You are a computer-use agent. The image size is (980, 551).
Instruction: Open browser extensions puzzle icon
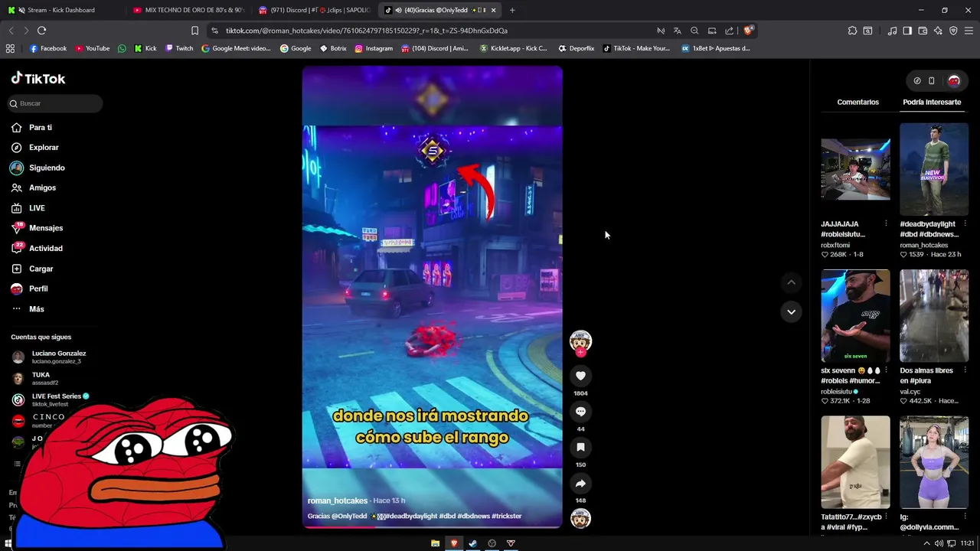852,31
